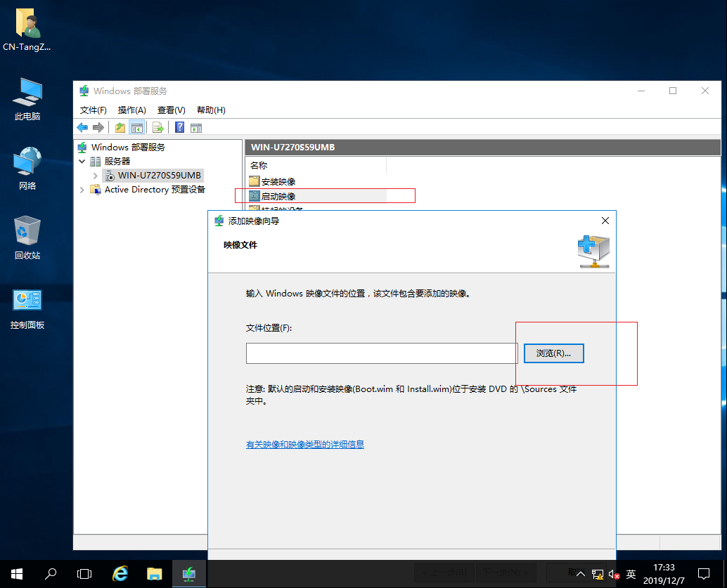Toggle the action pane toolbar icon
This screenshot has width=727, height=588.
(x=197, y=127)
